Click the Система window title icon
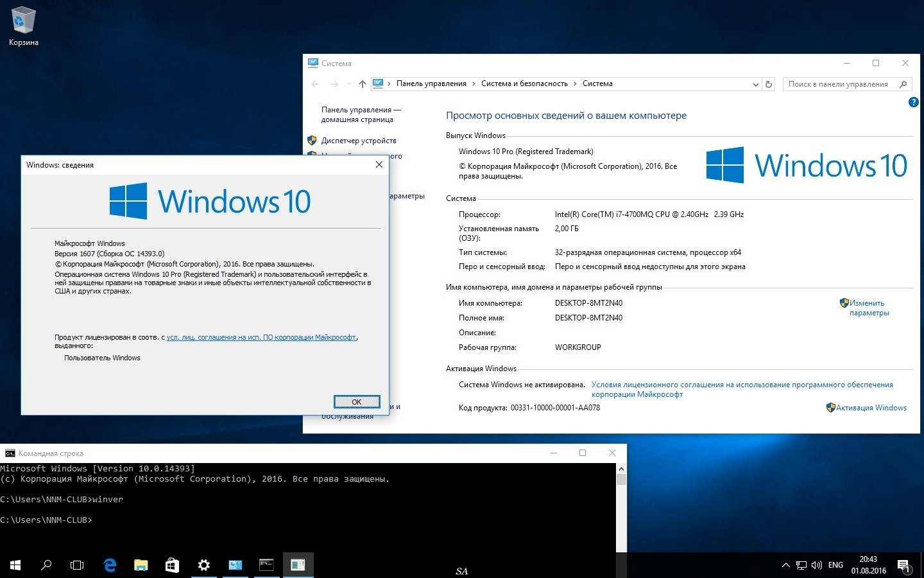The image size is (924, 578). [313, 63]
